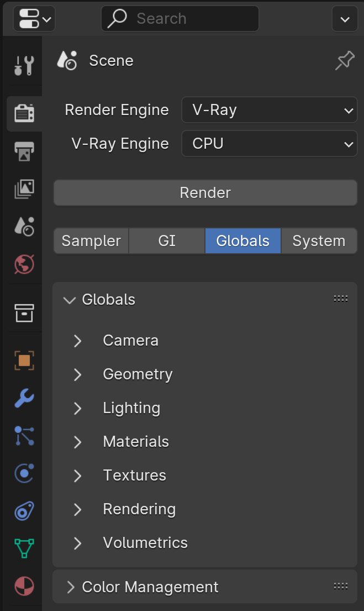Expand the Camera section
The image size is (364, 611).
(x=130, y=341)
